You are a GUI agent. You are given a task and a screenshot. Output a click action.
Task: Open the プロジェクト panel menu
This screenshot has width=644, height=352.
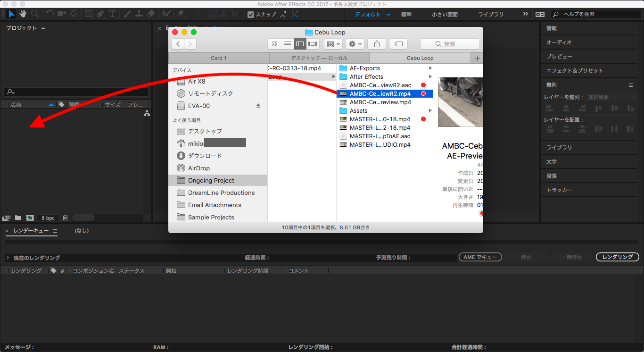(x=43, y=28)
